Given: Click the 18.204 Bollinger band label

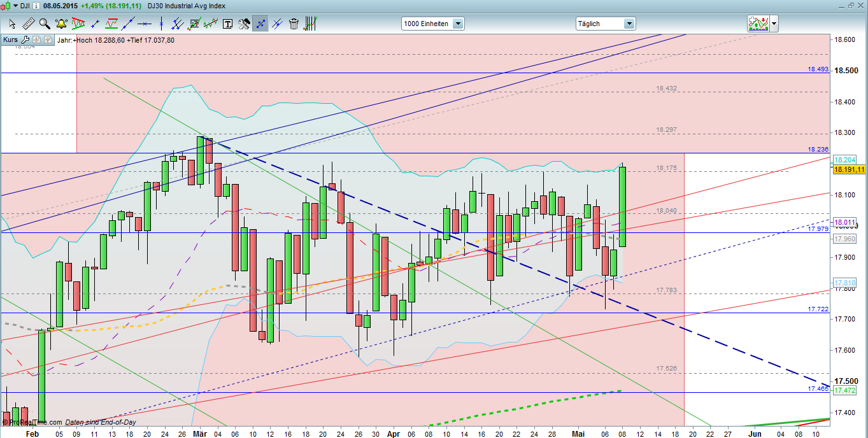Looking at the screenshot, I should (844, 160).
